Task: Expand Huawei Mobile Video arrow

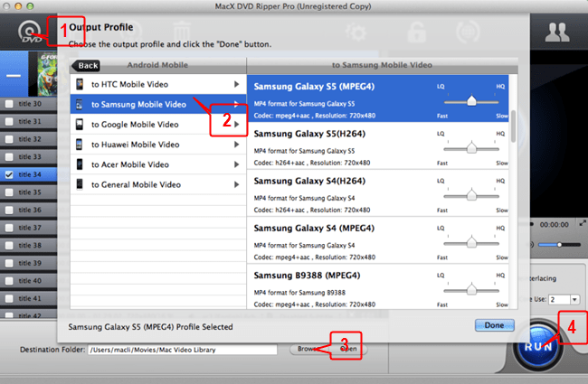Action: point(237,145)
